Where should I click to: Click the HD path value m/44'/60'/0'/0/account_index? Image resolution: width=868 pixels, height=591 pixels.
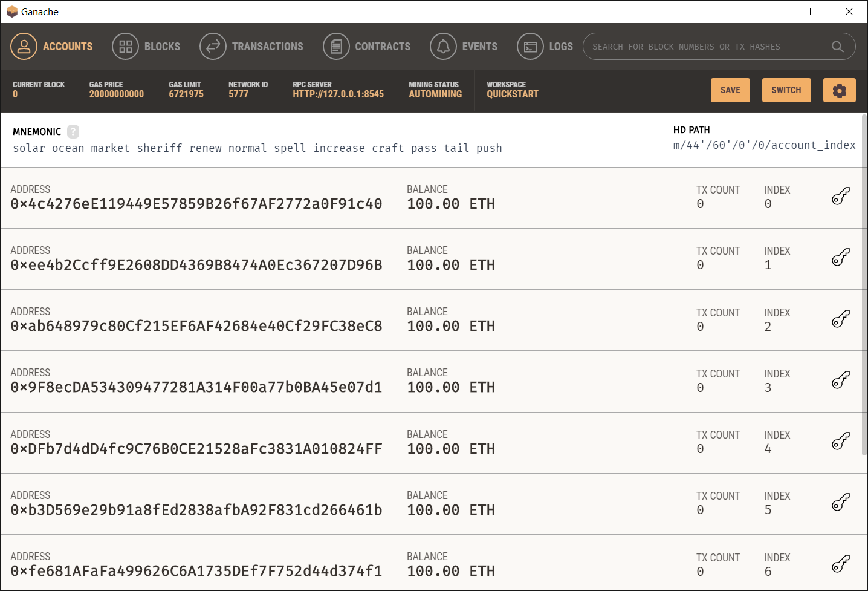(764, 145)
